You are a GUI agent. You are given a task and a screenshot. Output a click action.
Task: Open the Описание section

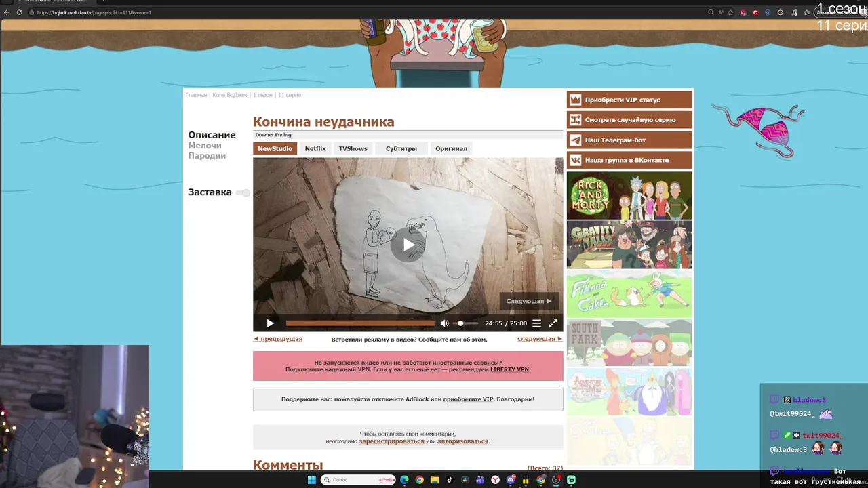212,135
